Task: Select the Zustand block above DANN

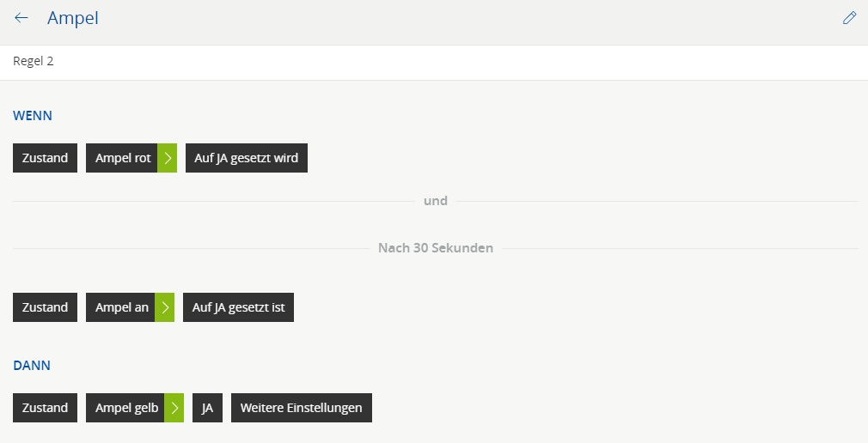Action: [45, 307]
